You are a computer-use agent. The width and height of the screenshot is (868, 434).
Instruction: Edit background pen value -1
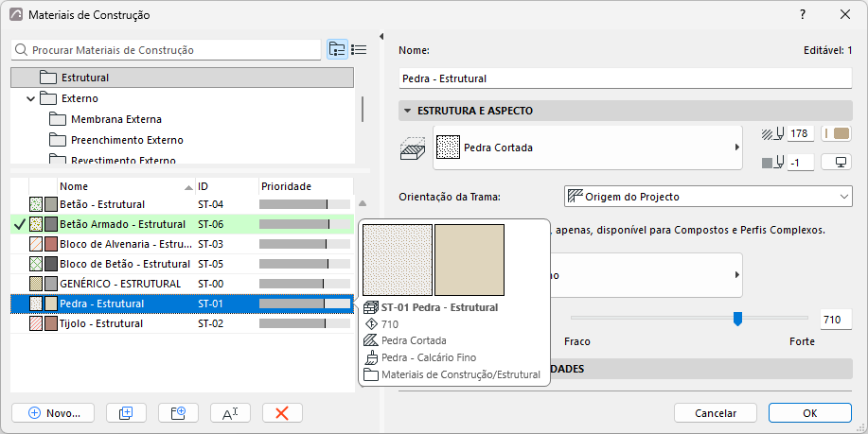point(800,163)
